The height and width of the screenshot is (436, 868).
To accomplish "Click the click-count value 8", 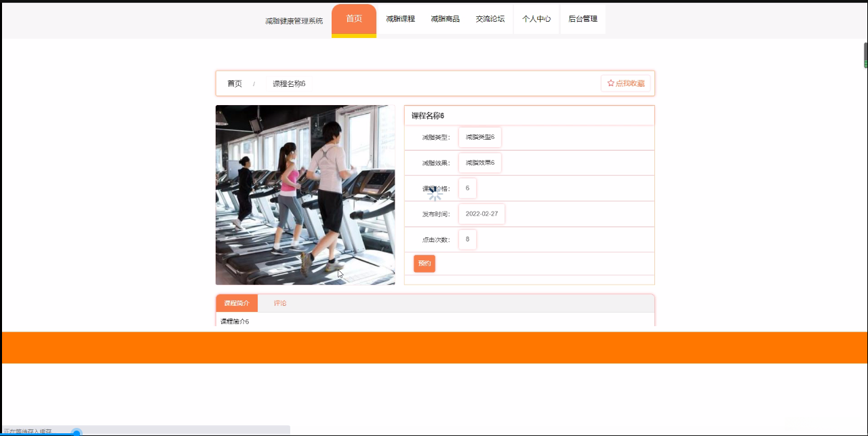I will point(467,239).
